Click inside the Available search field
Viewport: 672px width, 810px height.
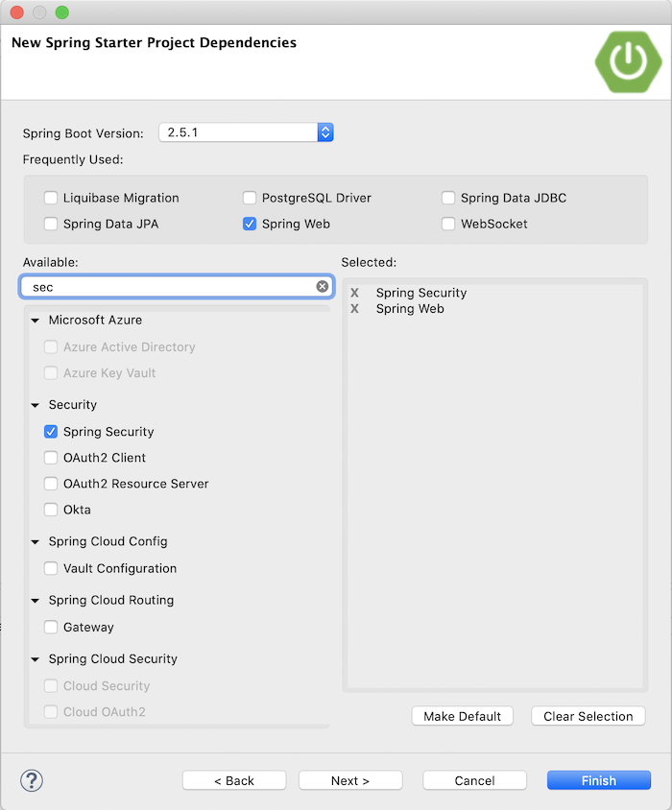click(x=173, y=286)
